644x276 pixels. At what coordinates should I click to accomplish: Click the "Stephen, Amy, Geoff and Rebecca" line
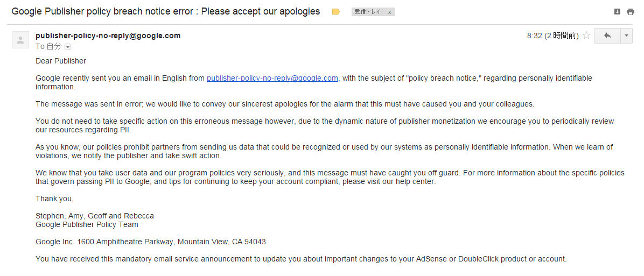click(95, 216)
